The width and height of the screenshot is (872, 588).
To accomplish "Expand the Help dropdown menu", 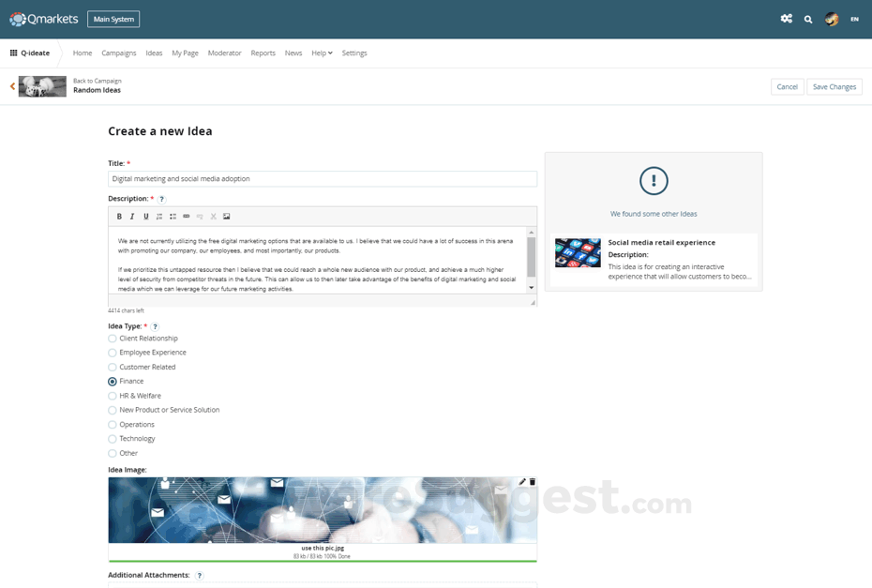I will pyautogui.click(x=322, y=53).
